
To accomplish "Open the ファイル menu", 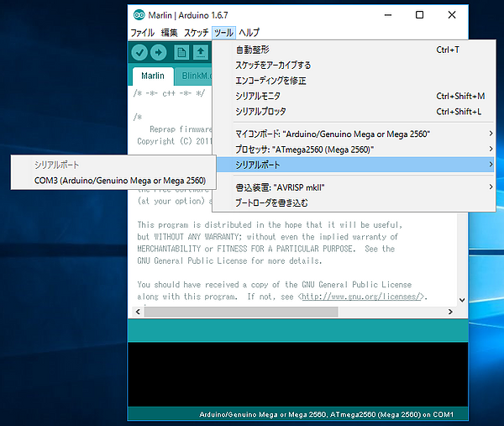I will tap(143, 33).
